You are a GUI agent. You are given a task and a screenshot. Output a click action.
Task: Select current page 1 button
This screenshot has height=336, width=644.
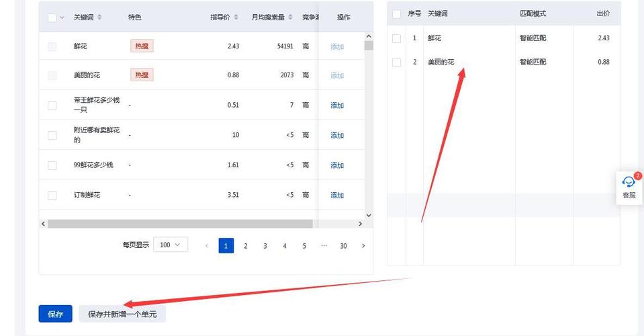tap(226, 246)
